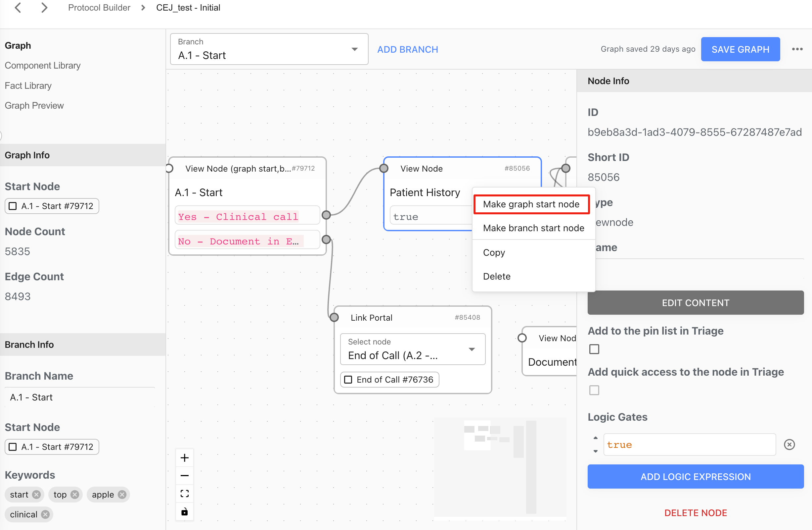This screenshot has height=530, width=812.
Task: Check 'Add quick access to the node' box
Action: click(x=594, y=390)
